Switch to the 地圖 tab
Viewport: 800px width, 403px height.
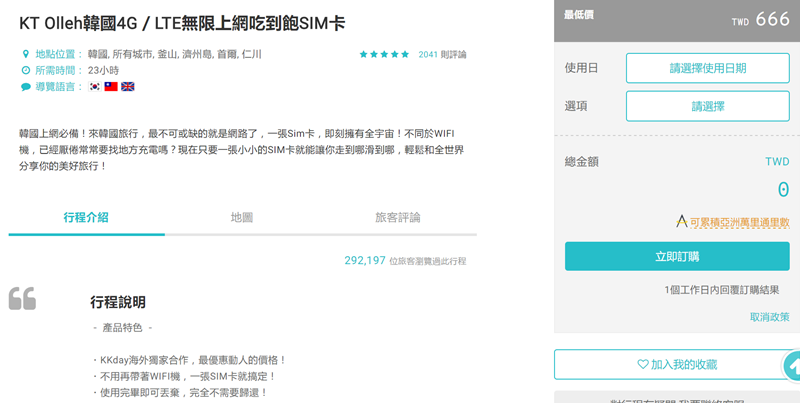(242, 217)
